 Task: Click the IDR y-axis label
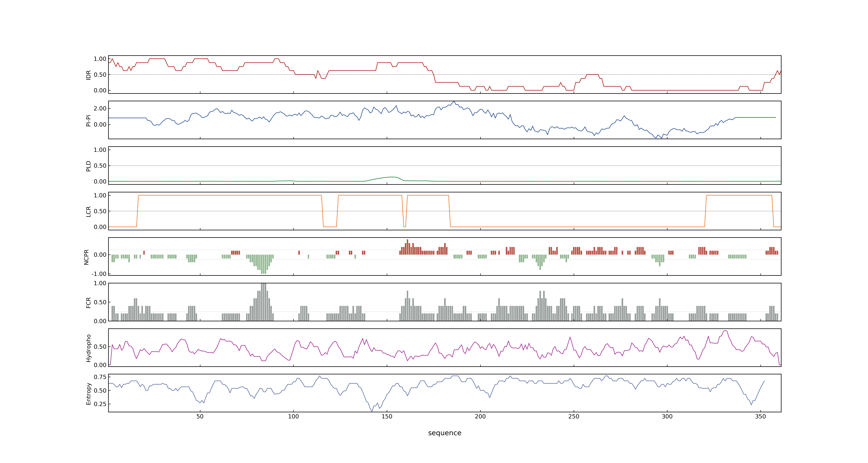point(88,75)
